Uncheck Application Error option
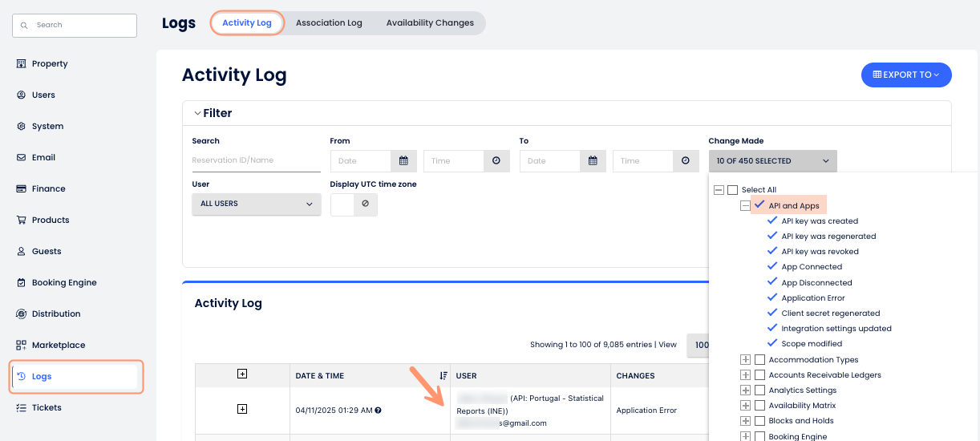This screenshot has height=441, width=980. click(x=773, y=297)
